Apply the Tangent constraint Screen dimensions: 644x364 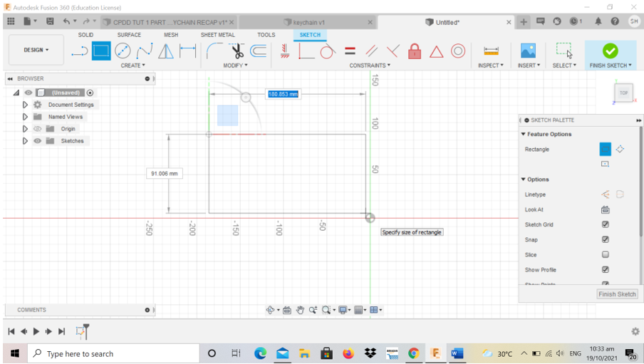(327, 51)
